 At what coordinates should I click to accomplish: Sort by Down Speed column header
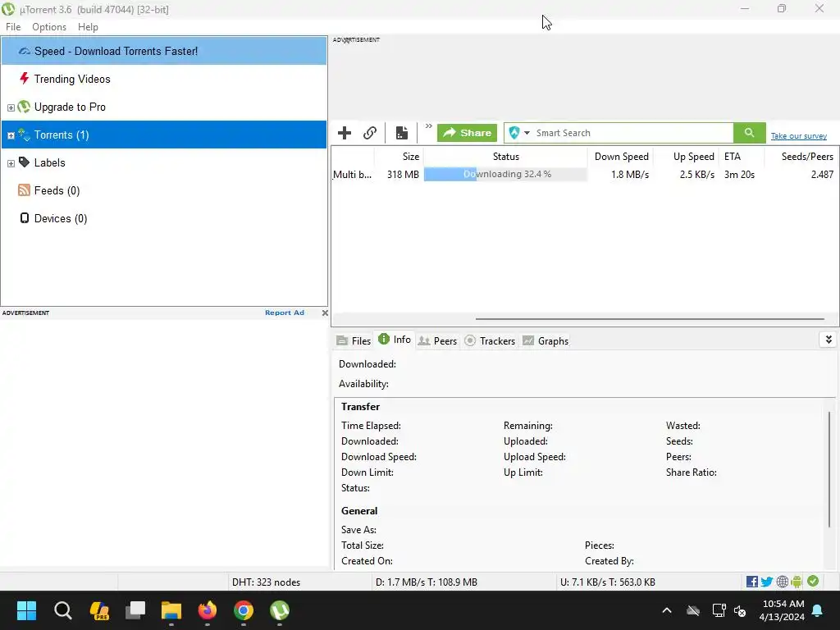pyautogui.click(x=620, y=157)
